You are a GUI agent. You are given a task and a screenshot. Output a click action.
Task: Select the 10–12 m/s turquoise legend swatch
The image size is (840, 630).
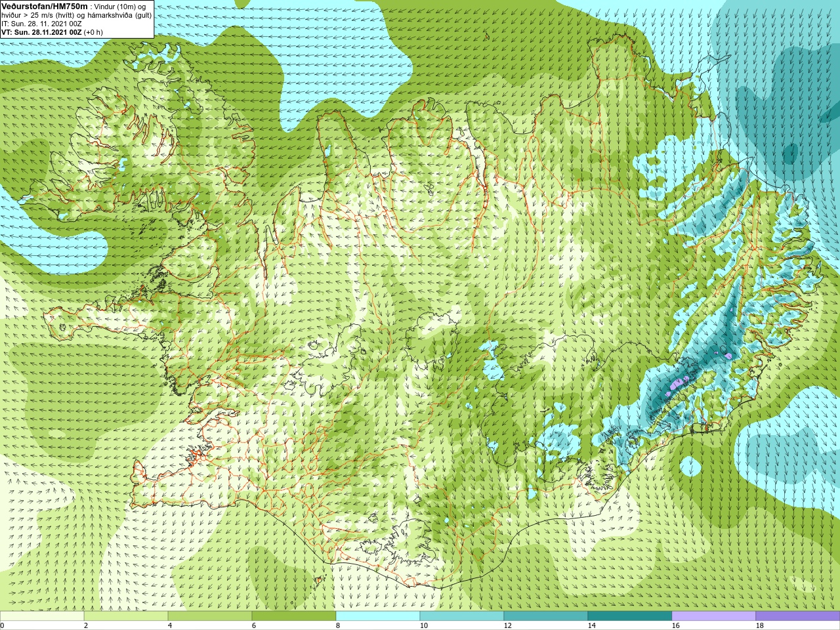(x=462, y=616)
